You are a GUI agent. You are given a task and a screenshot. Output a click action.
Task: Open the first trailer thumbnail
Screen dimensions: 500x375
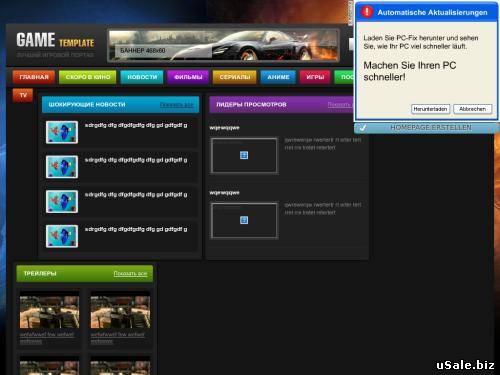(49, 311)
